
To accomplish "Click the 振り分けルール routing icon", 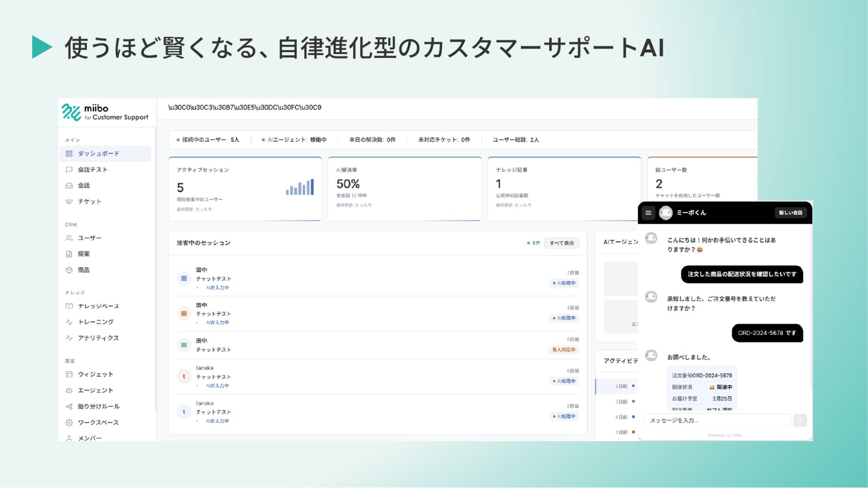I will (69, 406).
